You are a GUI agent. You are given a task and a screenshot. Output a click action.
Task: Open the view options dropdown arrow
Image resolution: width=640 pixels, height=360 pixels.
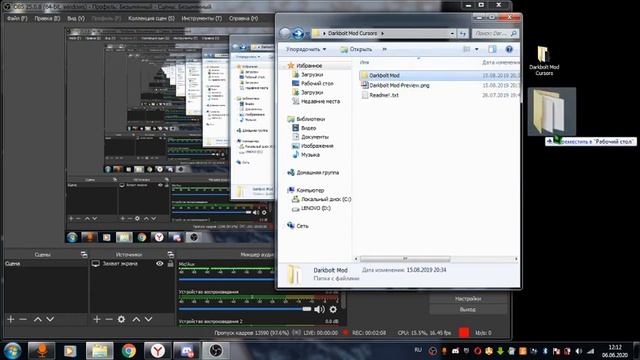point(476,49)
